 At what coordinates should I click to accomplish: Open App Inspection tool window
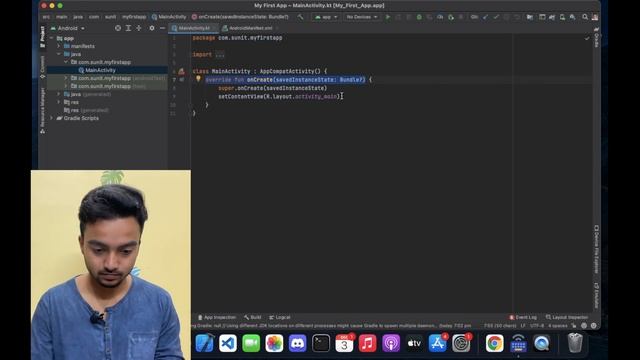[217, 317]
